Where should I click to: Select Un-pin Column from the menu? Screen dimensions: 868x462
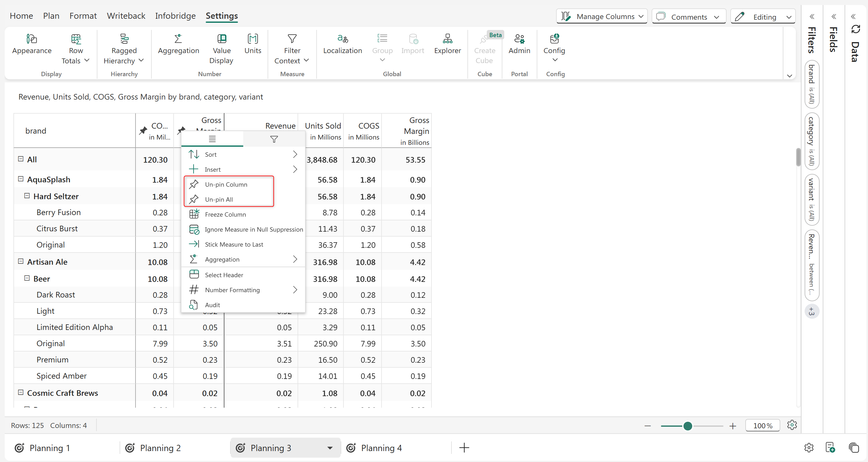tap(226, 184)
